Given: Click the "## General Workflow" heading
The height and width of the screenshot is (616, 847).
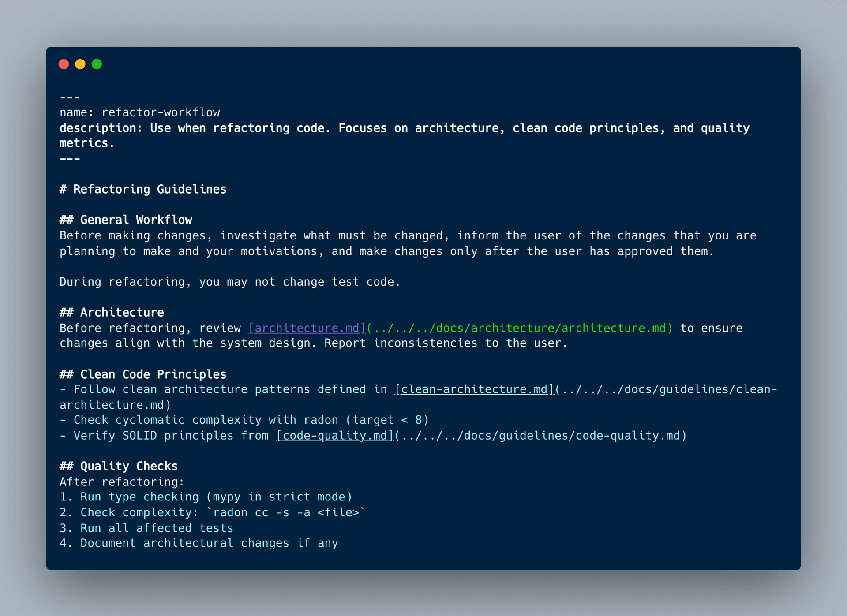Looking at the screenshot, I should [126, 220].
